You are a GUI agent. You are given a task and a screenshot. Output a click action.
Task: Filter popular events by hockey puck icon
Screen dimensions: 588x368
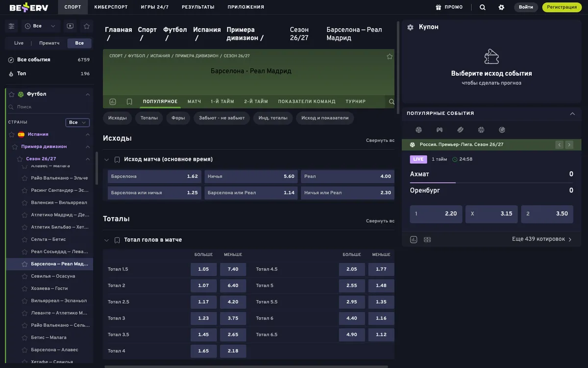[x=461, y=130]
